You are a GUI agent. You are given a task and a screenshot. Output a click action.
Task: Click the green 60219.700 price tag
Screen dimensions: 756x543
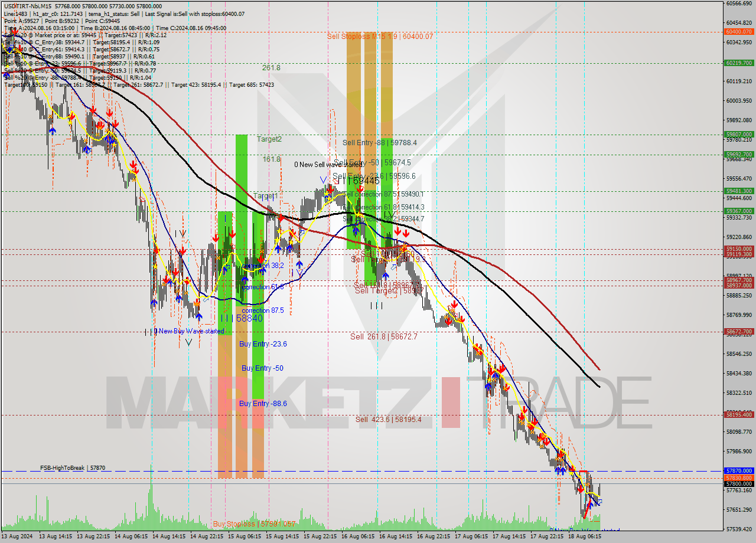pos(738,63)
